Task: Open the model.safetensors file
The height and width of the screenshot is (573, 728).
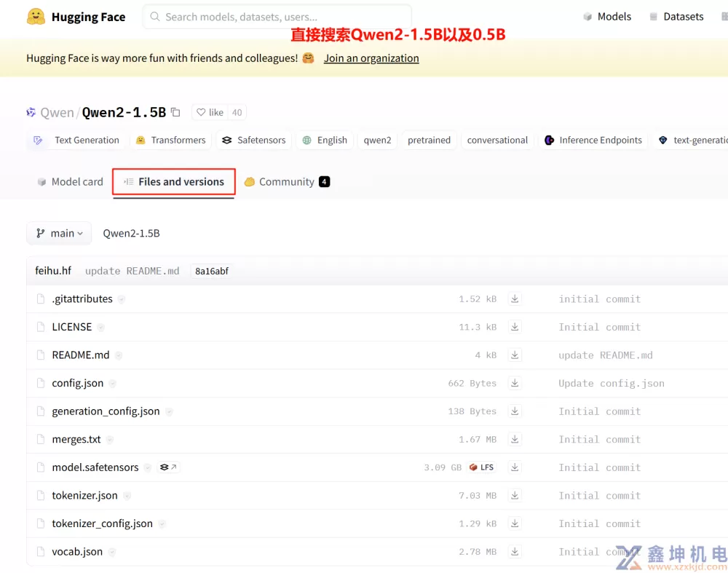Action: [95, 467]
